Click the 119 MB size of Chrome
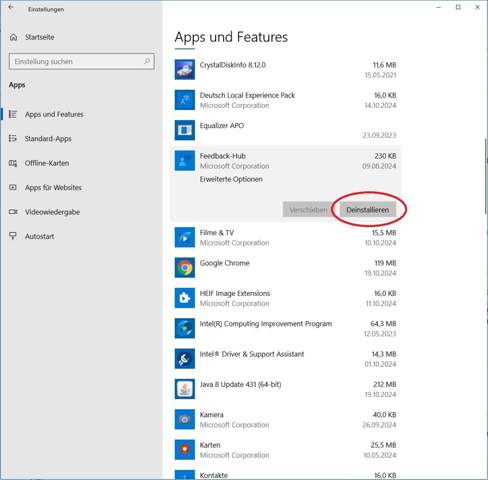Image resolution: width=488 pixels, height=480 pixels. [x=385, y=263]
